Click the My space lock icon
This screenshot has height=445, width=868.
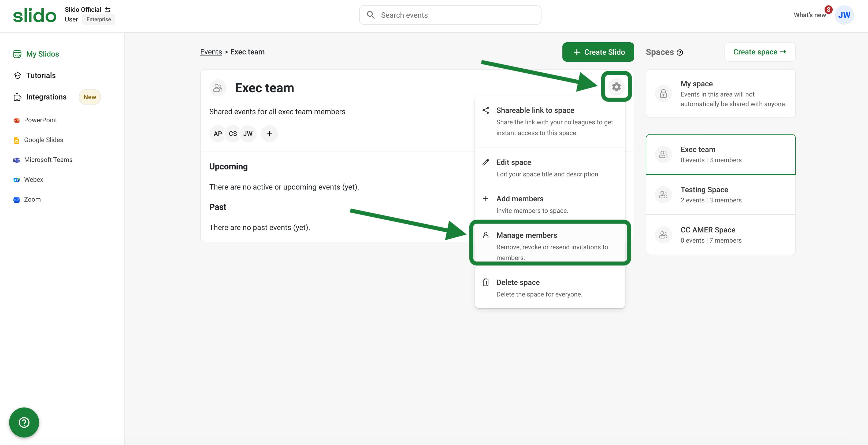[663, 94]
